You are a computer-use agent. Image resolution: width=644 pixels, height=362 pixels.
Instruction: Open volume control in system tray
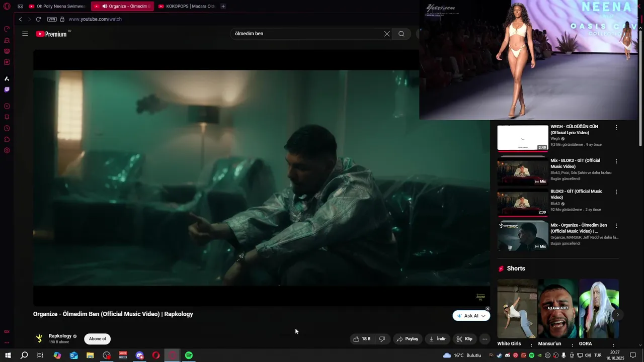click(x=588, y=355)
